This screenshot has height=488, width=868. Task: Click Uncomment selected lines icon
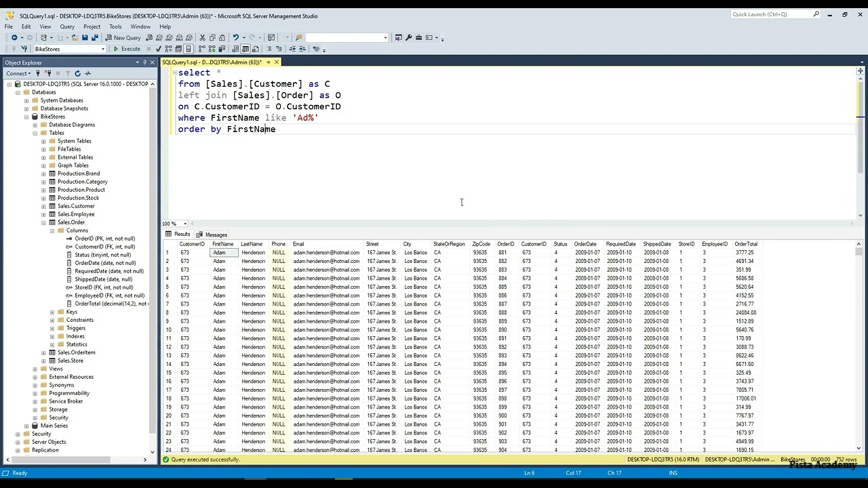(279, 49)
